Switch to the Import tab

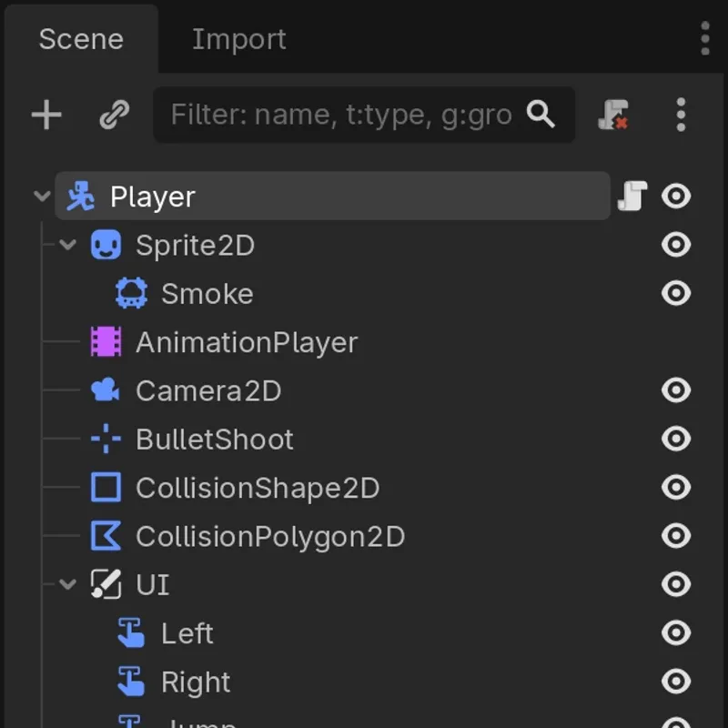click(x=238, y=39)
